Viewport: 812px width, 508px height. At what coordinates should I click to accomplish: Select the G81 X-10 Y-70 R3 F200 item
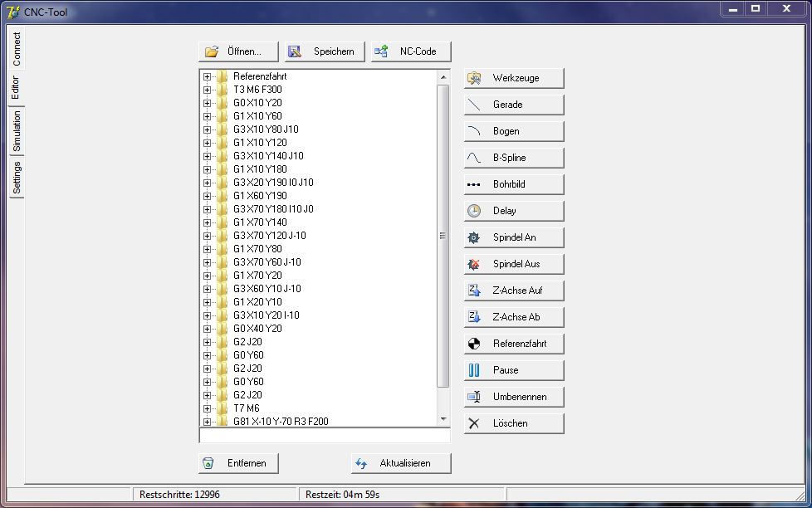point(280,422)
